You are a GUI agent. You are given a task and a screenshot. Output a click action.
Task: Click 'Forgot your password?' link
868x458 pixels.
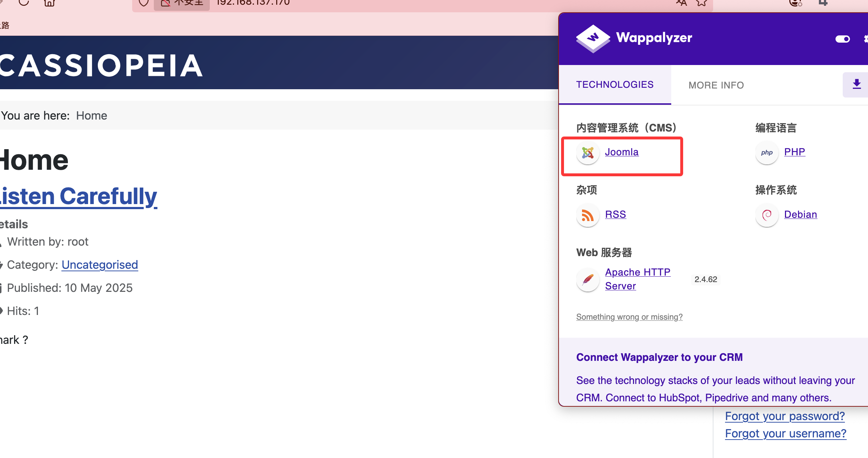click(785, 416)
